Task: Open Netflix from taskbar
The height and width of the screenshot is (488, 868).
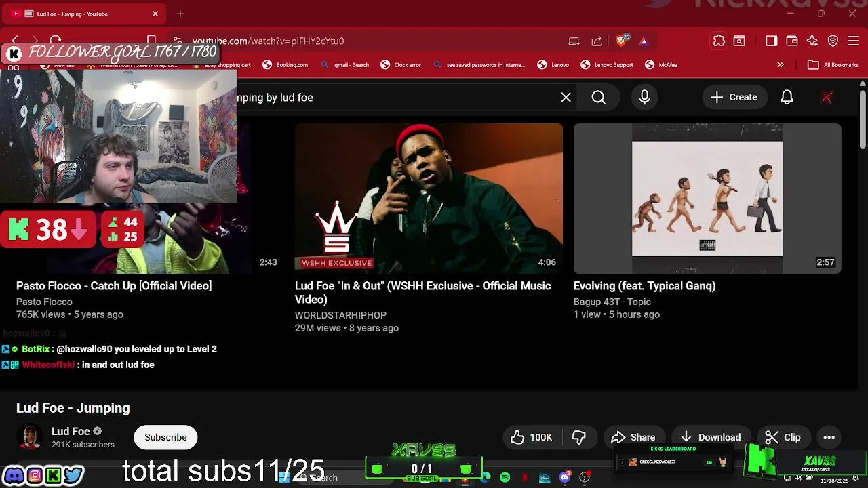Action: (525, 478)
